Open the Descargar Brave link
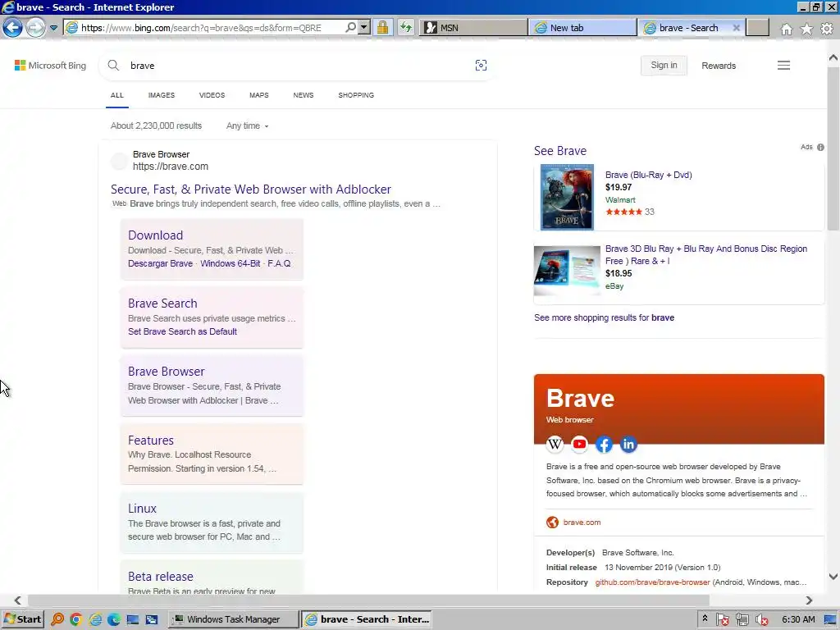This screenshot has height=630, width=840. pyautogui.click(x=160, y=263)
